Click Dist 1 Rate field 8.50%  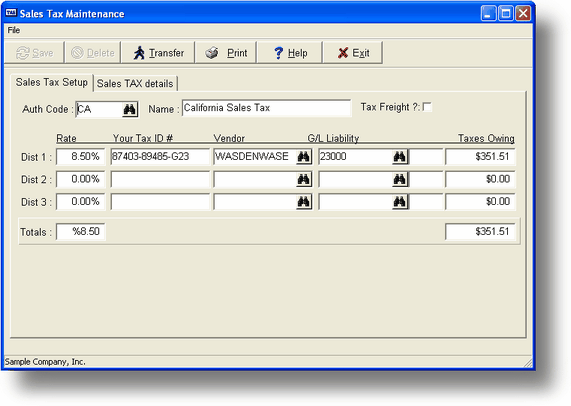click(x=80, y=157)
